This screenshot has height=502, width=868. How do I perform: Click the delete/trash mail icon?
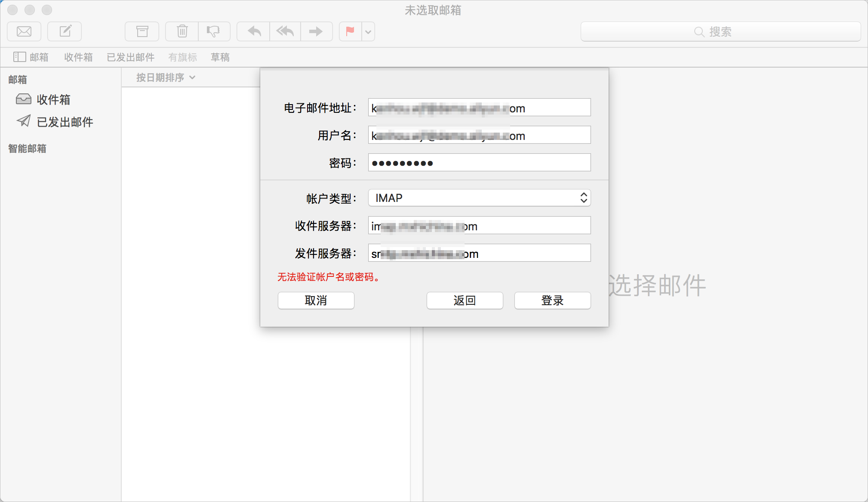coord(183,31)
